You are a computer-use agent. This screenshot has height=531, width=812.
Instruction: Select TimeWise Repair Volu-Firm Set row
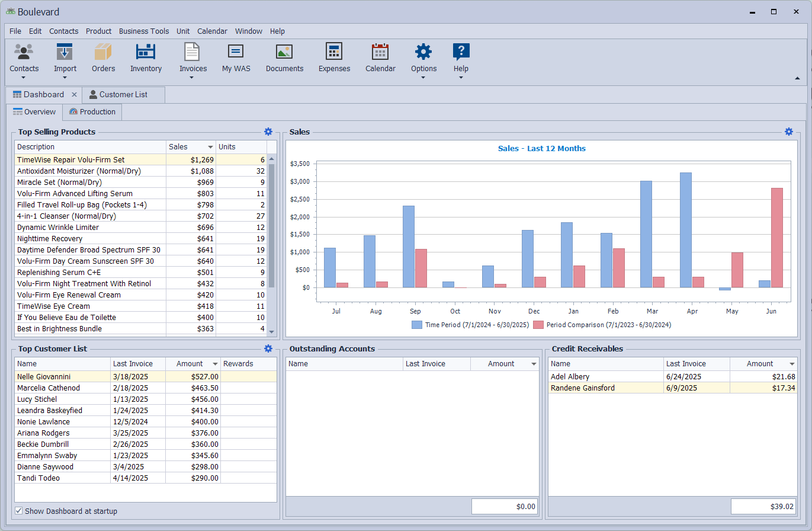click(x=141, y=159)
